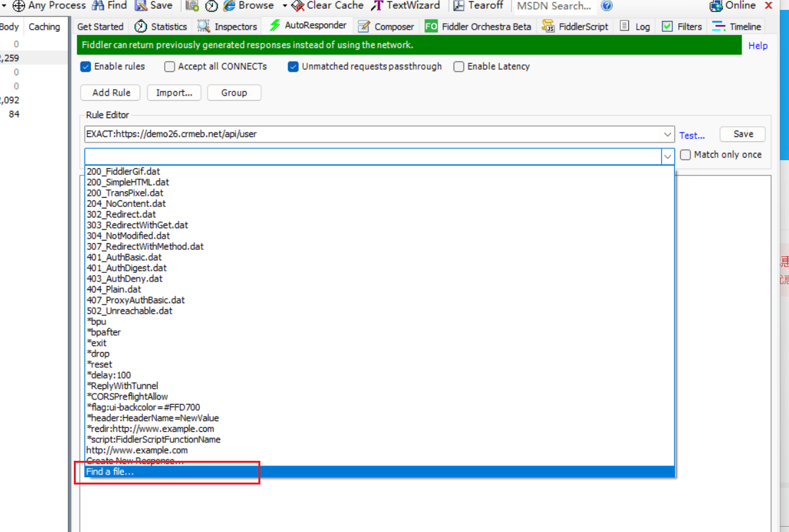Select 404_Plain.dat option

pos(380,289)
